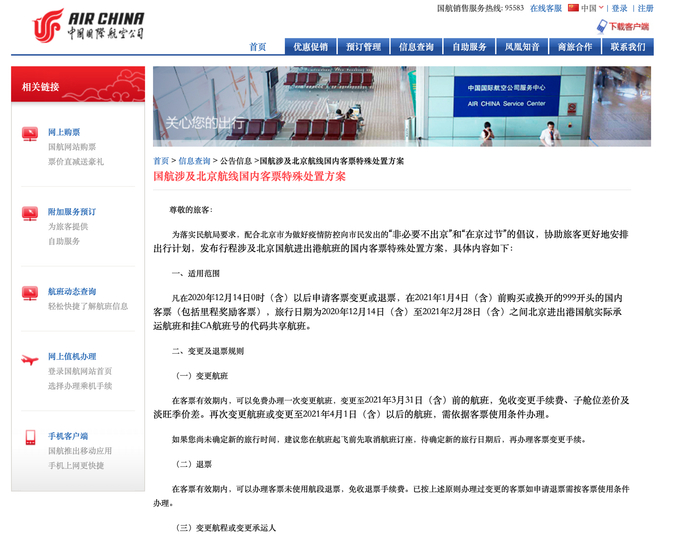Viewport: 700px width, 539px height.
Task: Click the 轻松快捷了解航班信息 description text
Action: [88, 306]
